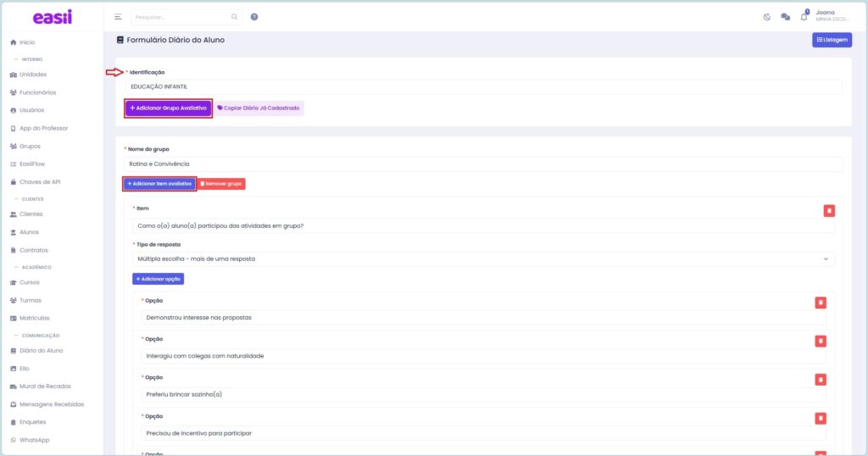Toggle dark mode moon icon
The image size is (868, 456).
[x=767, y=17]
